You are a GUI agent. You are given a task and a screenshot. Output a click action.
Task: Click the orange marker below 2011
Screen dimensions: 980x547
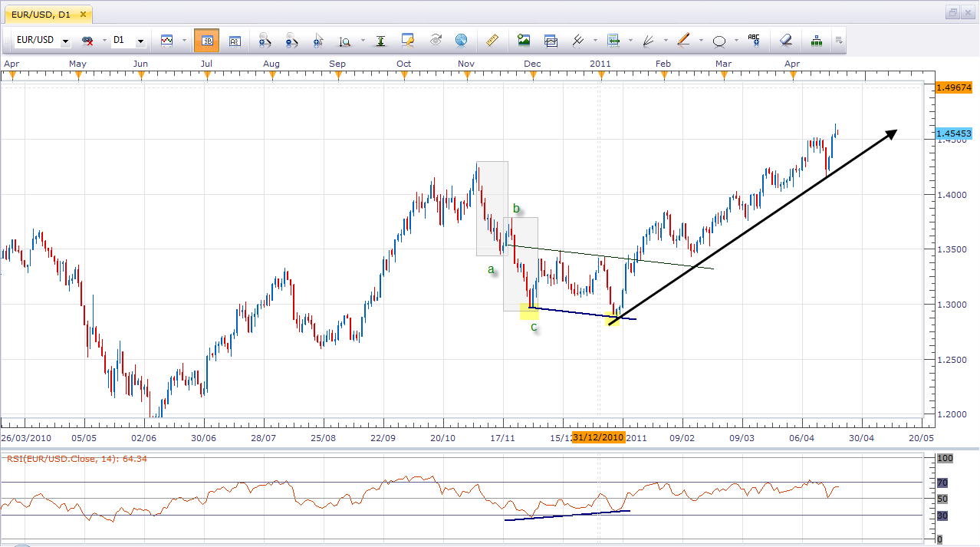click(600, 74)
